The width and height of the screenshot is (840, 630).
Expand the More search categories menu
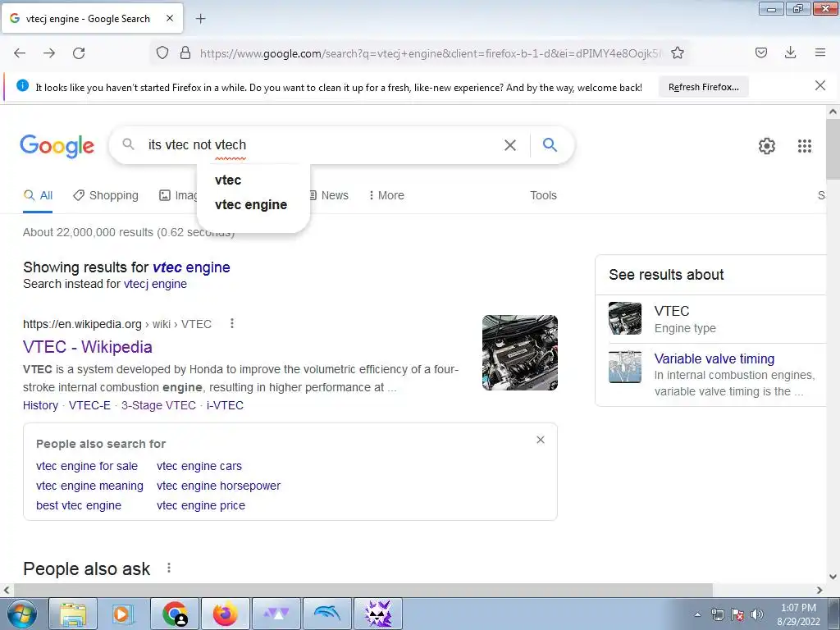pos(386,195)
